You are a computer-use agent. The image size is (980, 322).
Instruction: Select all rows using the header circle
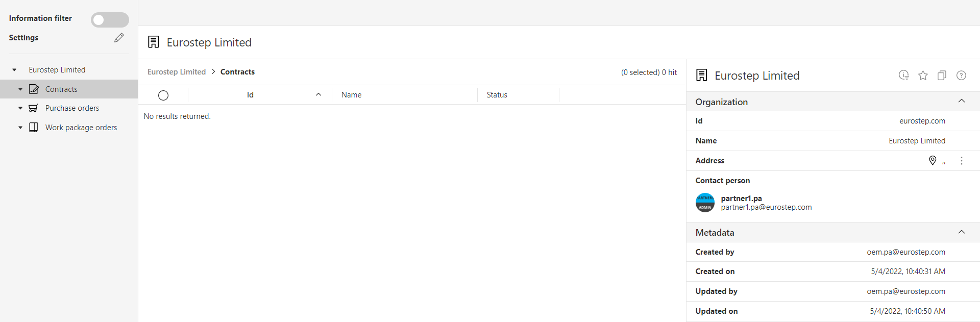point(163,95)
